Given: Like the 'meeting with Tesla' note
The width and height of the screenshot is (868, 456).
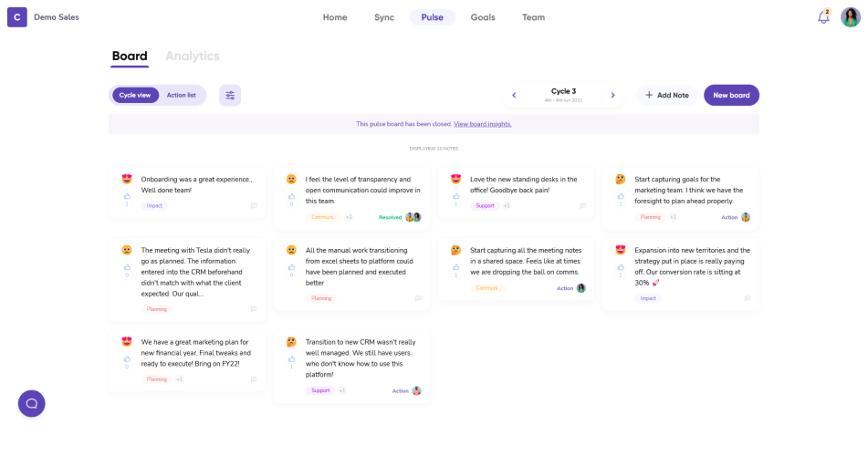Looking at the screenshot, I should [127, 267].
